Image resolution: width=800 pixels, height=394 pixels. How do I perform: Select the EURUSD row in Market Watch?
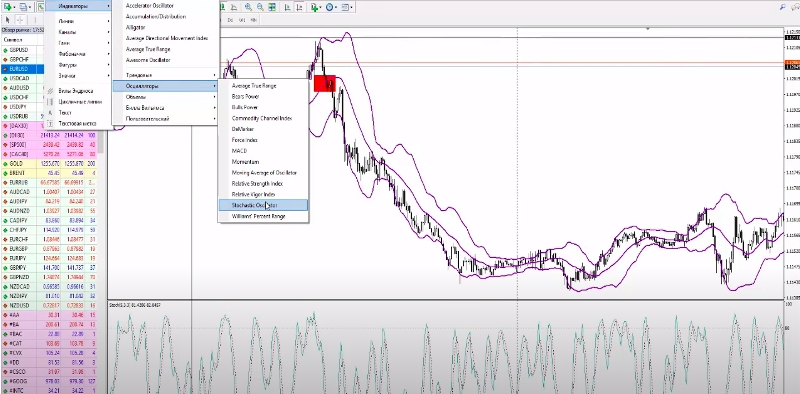point(23,68)
